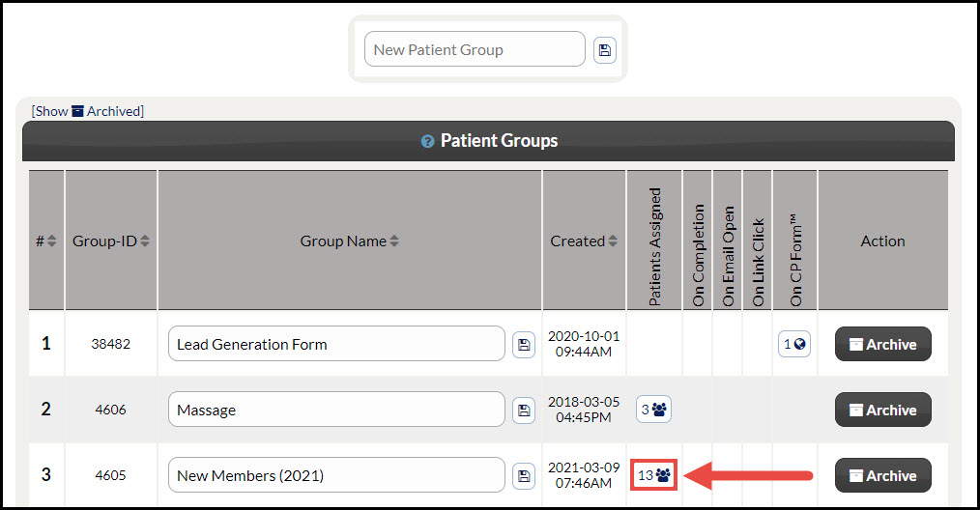Click save icon beside New Patient Group field
This screenshot has width=980, height=510.
(x=604, y=50)
